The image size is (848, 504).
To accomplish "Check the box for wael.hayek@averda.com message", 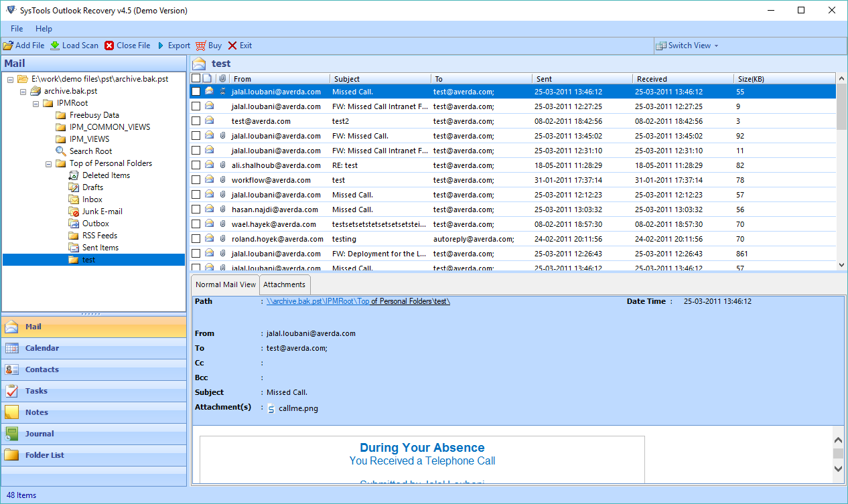I will coord(196,224).
